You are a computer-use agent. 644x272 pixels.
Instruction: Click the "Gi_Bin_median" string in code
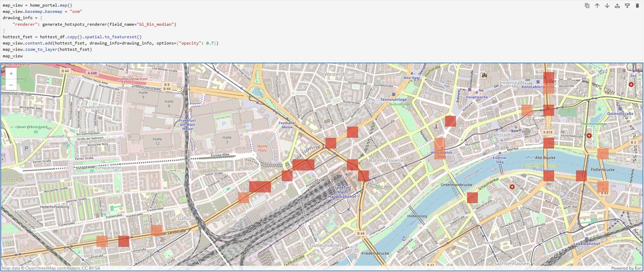click(x=155, y=24)
